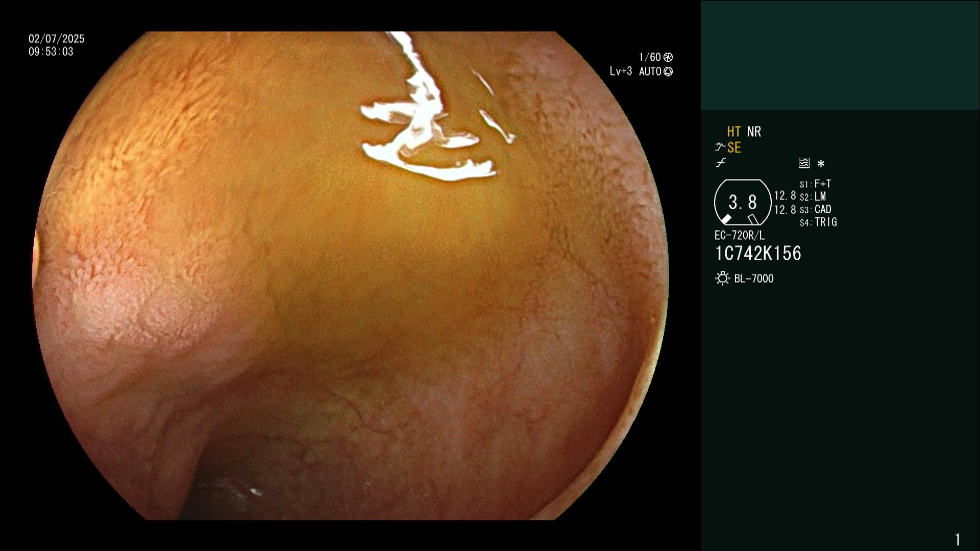Click the image counter 1 at bottom right
Viewport: 980px width, 551px height.
[x=958, y=539]
